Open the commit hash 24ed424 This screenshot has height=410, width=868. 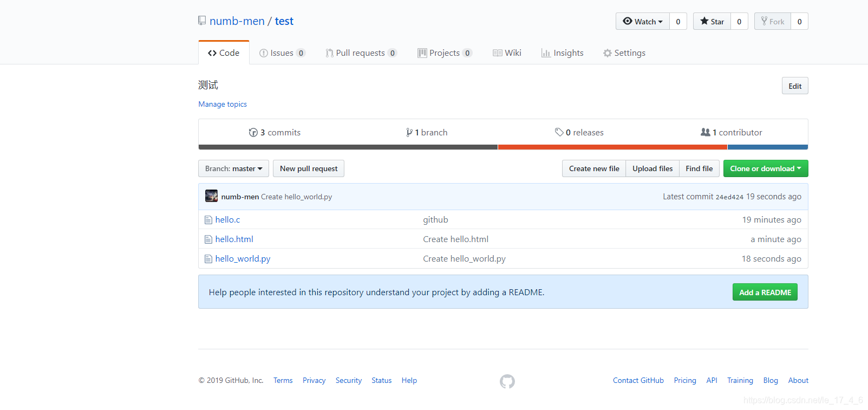(x=729, y=197)
